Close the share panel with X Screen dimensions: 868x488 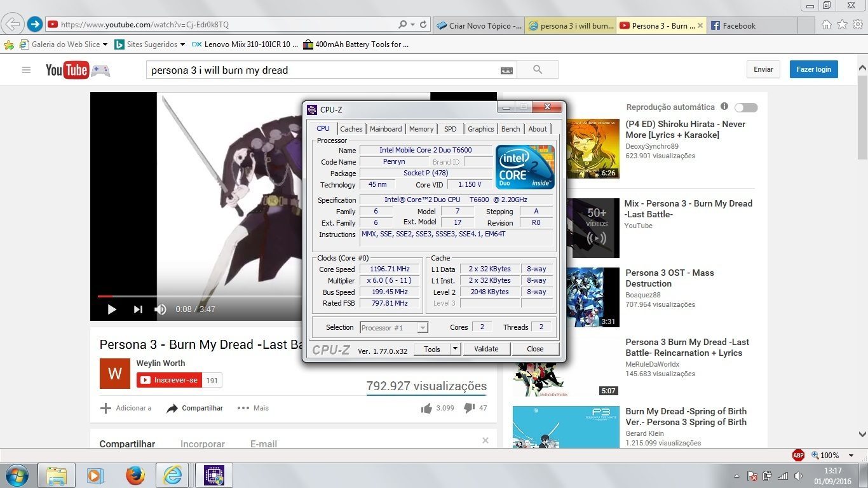point(485,440)
